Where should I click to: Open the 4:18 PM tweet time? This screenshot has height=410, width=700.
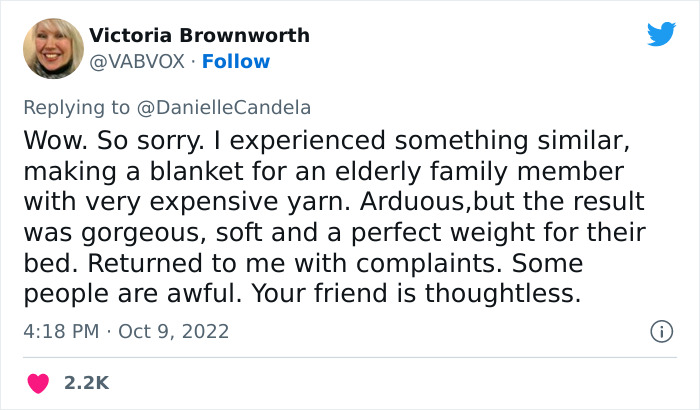[x=58, y=331]
